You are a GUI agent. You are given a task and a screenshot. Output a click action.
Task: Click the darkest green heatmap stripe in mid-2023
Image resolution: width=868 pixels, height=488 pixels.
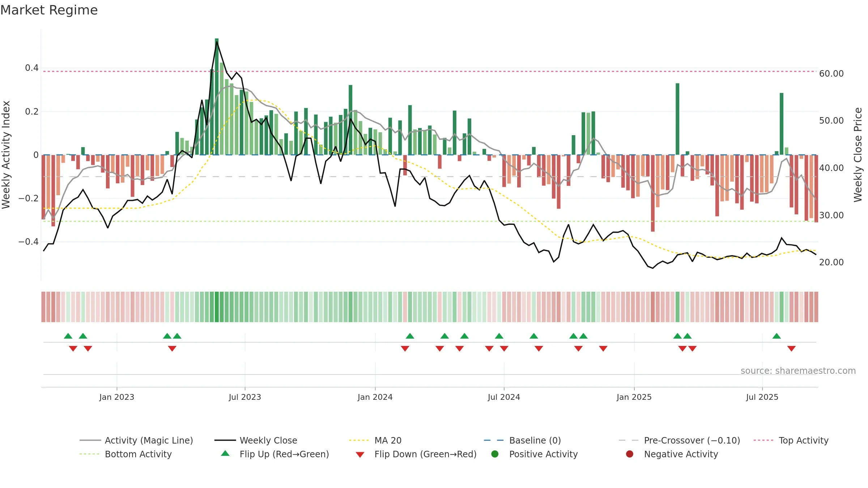point(217,307)
